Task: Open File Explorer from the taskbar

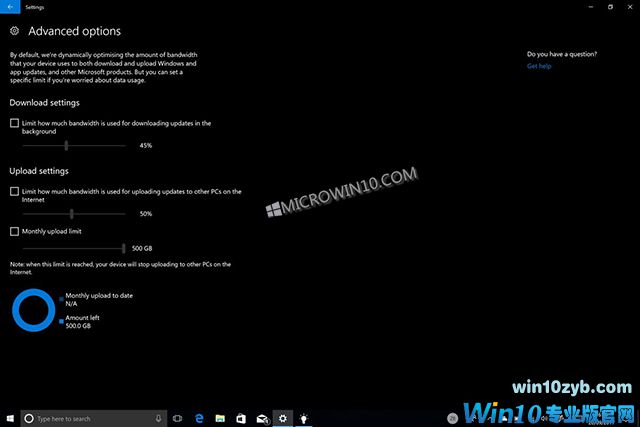Action: click(x=220, y=418)
